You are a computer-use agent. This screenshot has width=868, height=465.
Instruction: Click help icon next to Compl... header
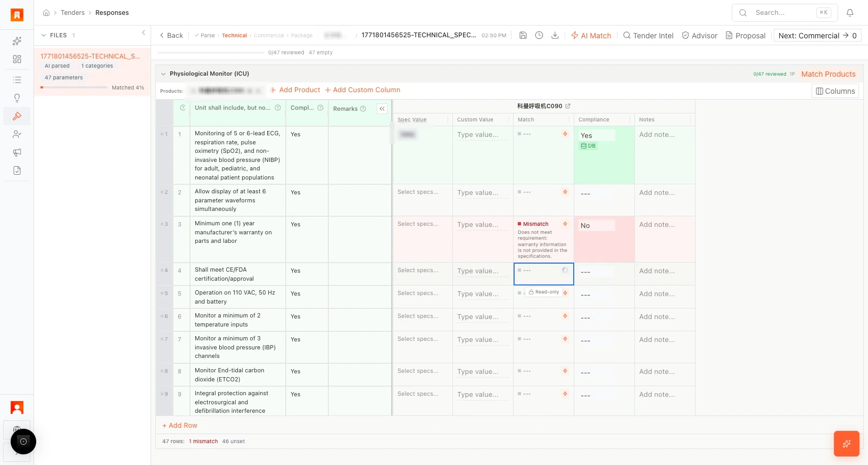[x=320, y=108]
